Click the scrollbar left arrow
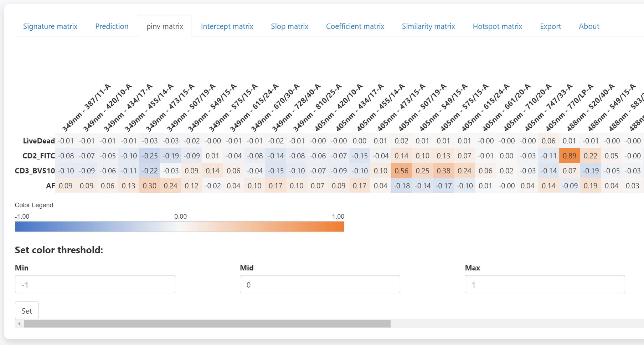Viewport: 644px width, 345px height. click(x=19, y=324)
